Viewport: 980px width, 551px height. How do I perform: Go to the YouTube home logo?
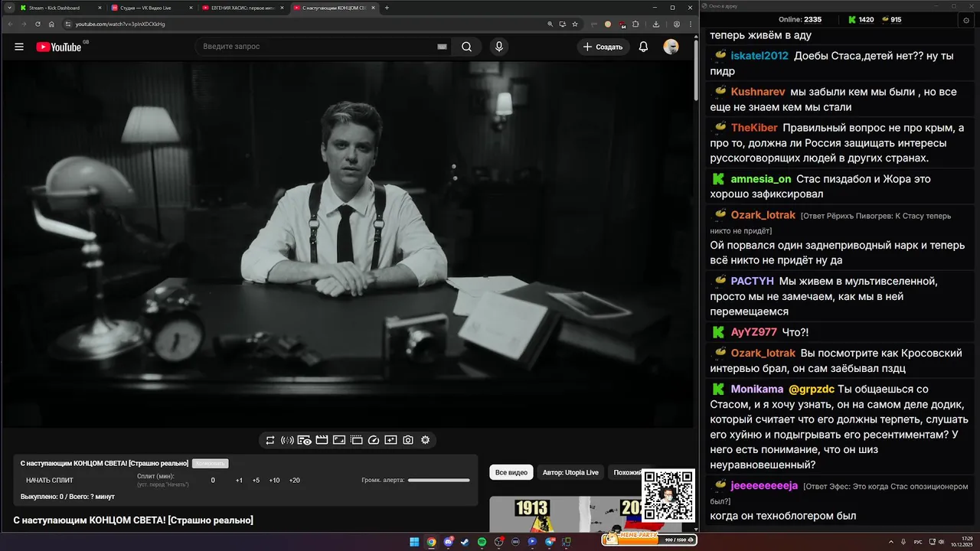click(x=58, y=47)
